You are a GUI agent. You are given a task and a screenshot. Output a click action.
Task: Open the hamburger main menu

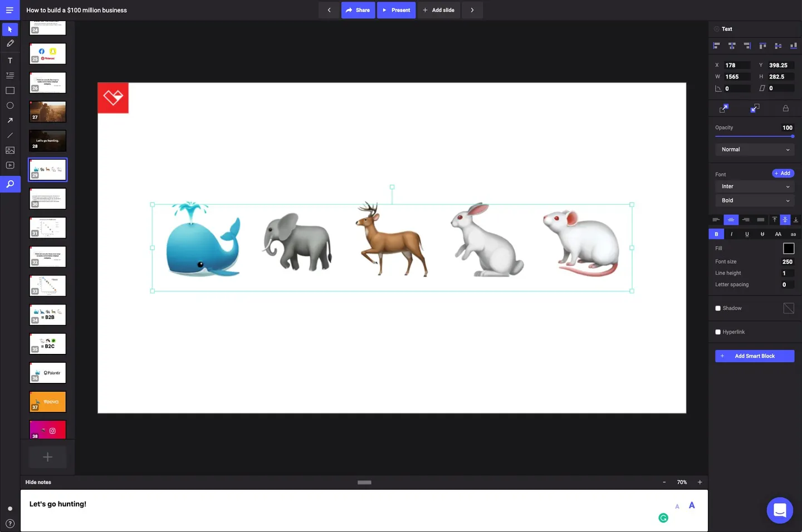tap(9, 10)
